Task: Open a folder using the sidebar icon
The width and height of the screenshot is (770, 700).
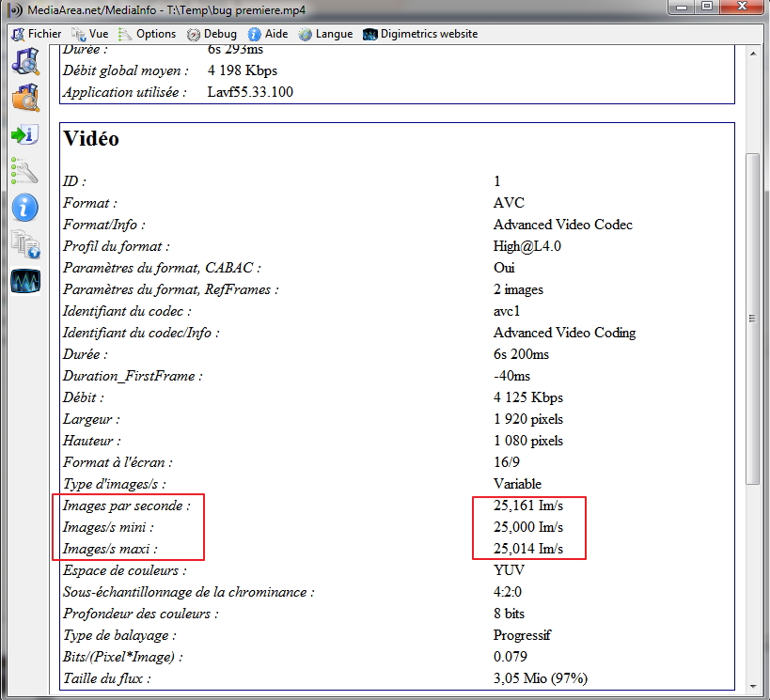Action: (x=25, y=98)
